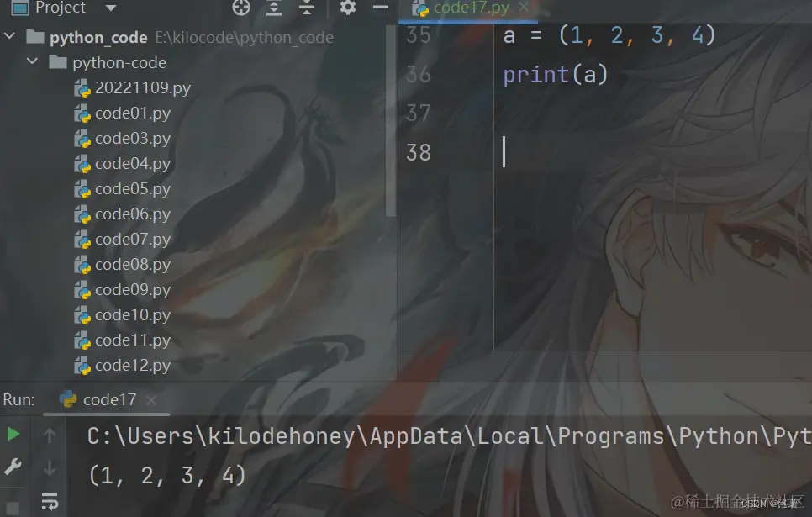Click Collapse All icon in Project toolbar
Viewport: 812px width, 517px height.
tap(307, 8)
